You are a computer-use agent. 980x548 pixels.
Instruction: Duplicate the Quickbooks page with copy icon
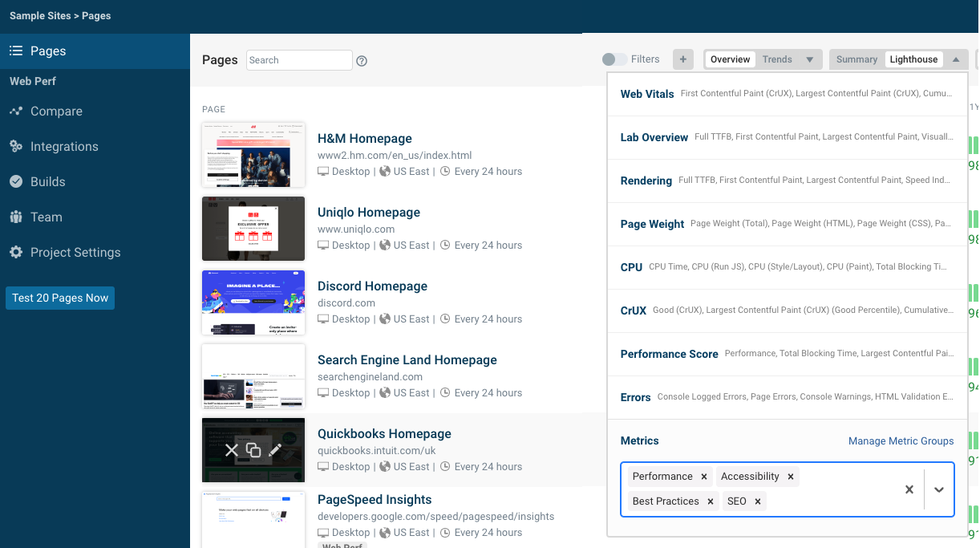pos(253,450)
